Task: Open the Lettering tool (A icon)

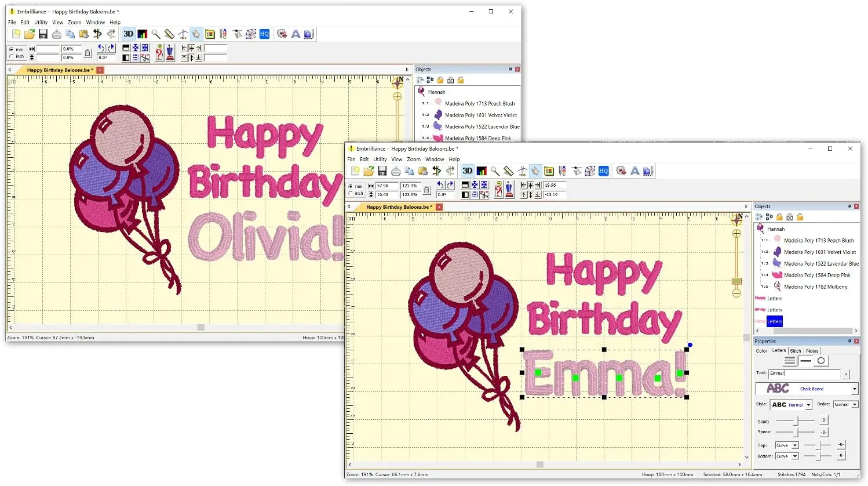Action: coord(634,171)
